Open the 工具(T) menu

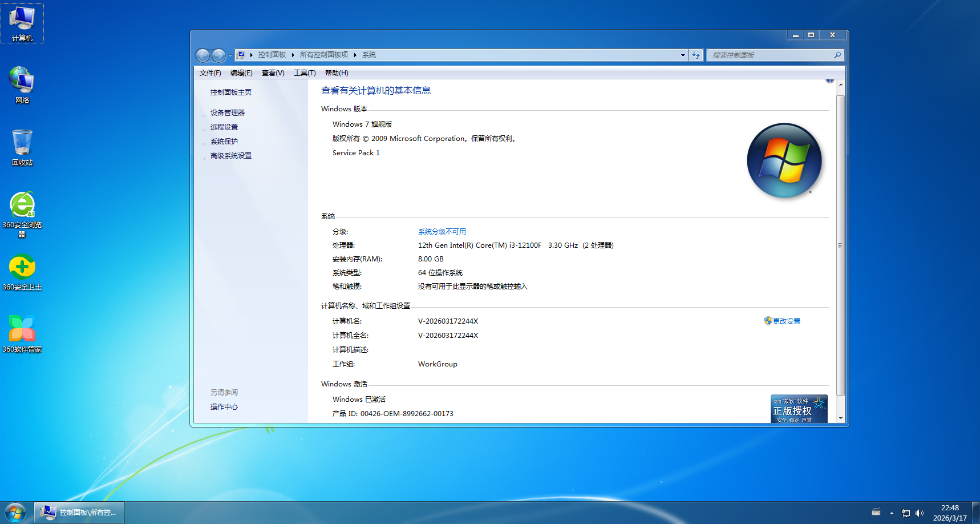point(305,72)
